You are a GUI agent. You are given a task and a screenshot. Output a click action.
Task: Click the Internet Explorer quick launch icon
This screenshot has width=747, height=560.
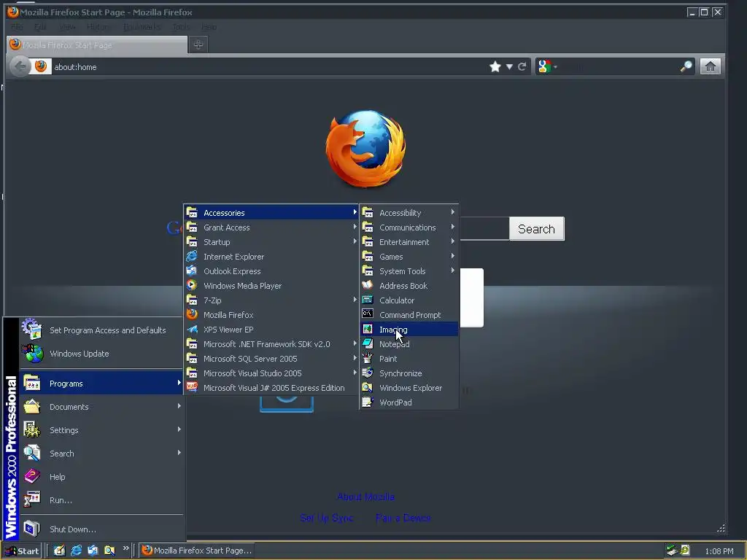pos(76,551)
